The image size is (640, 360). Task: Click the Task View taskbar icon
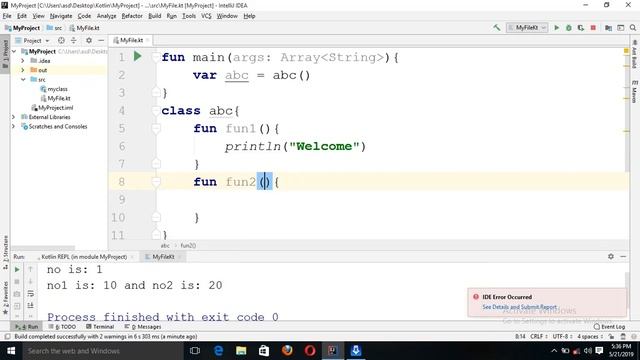point(195,351)
